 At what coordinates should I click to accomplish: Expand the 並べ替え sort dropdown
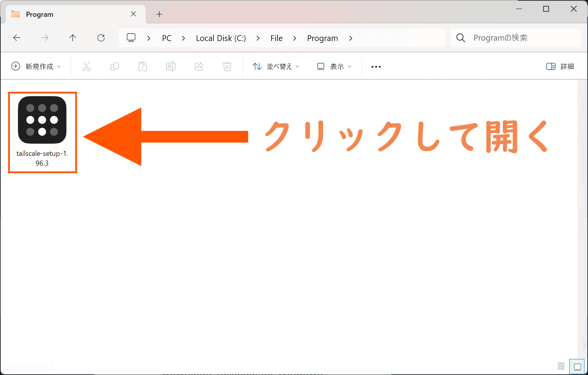pos(276,66)
